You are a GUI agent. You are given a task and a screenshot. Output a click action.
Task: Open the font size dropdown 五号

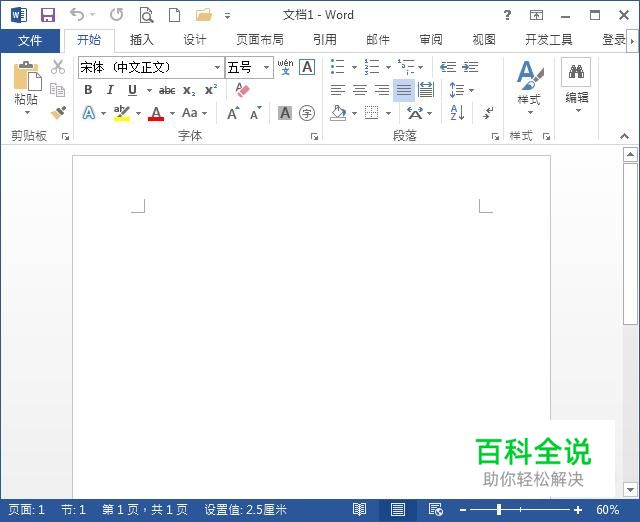[267, 67]
